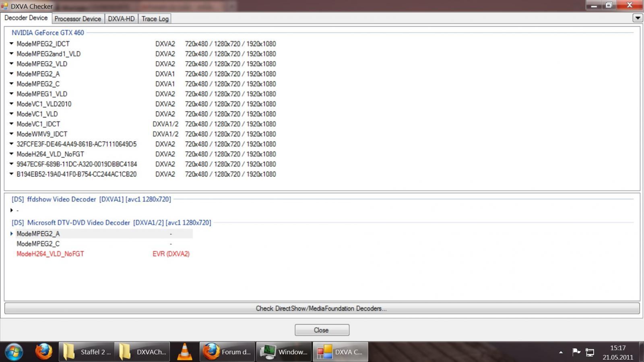Image resolution: width=644 pixels, height=362 pixels.
Task: Expand the ModeVC1_VLD2010 row
Action: click(11, 104)
